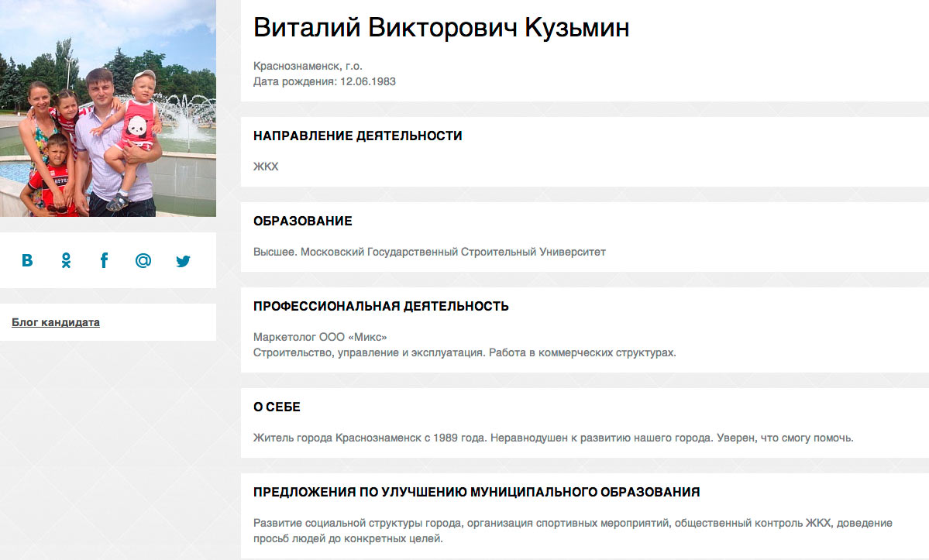Image resolution: width=929 pixels, height=560 pixels.
Task: Click the name heading 'Виталий Викторович Кузьмин'
Action: coord(442,28)
